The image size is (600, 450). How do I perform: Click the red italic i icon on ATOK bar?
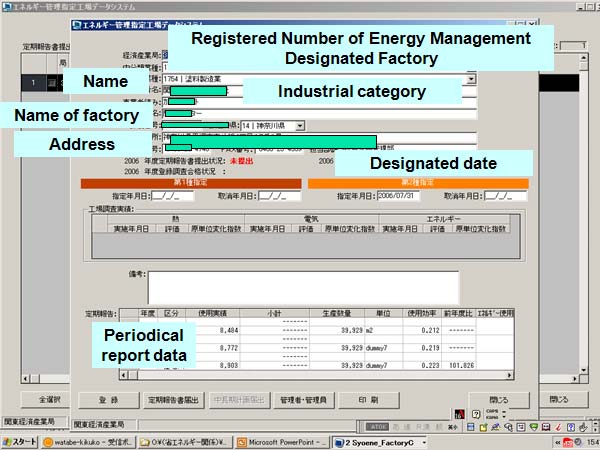click(x=558, y=427)
